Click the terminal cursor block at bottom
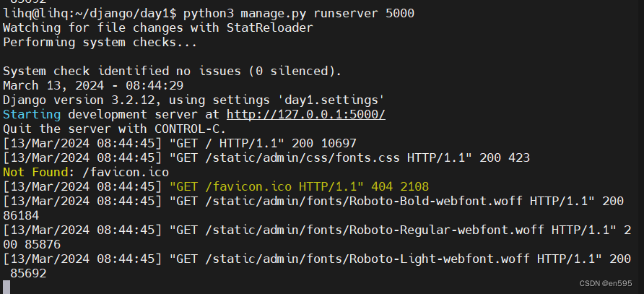Screen dimensions: 644x294 [x=6, y=287]
